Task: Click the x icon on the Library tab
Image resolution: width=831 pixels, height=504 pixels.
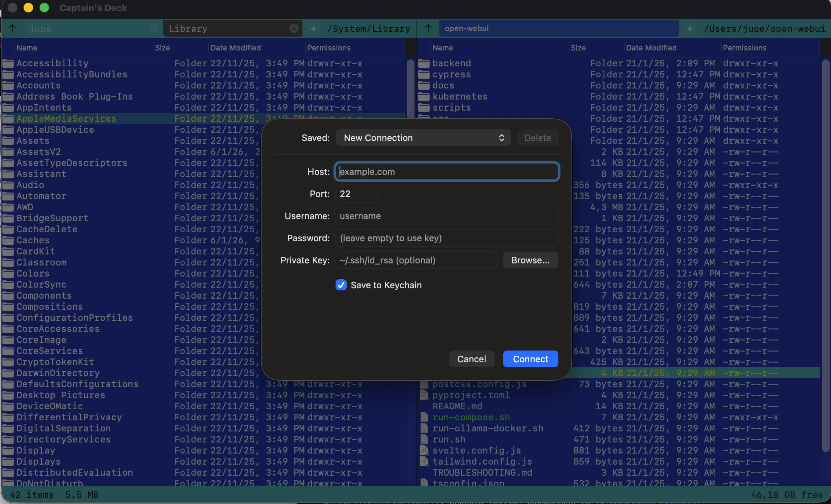Action: (x=294, y=28)
